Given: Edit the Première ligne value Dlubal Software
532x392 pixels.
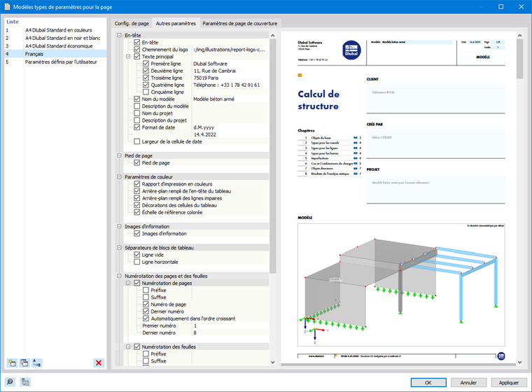Looking at the screenshot, I should pyautogui.click(x=230, y=64).
